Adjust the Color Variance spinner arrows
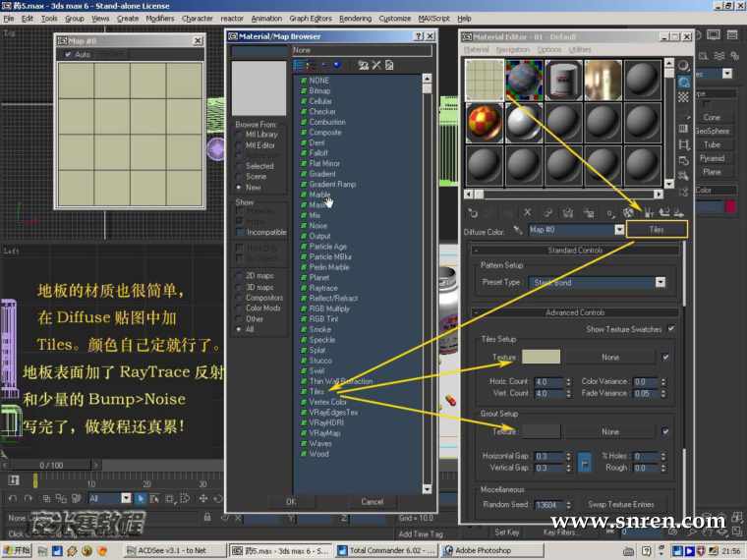Viewport: 747px width, 560px height. pos(663,382)
